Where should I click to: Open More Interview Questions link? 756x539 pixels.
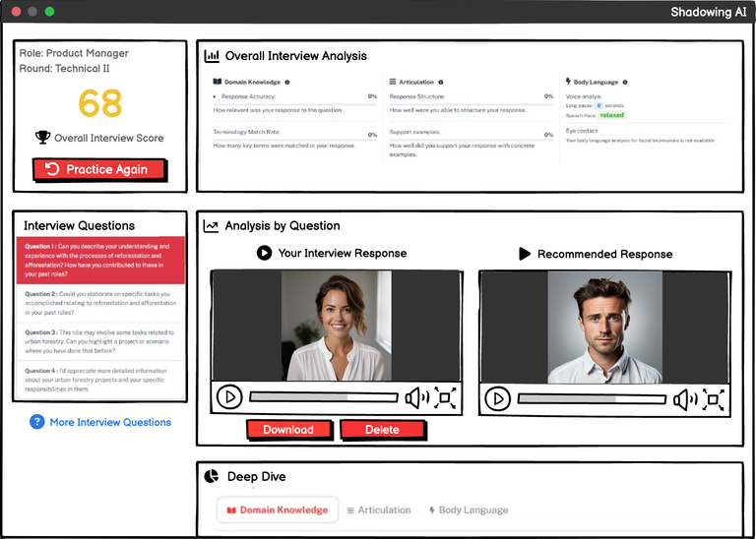coord(110,422)
